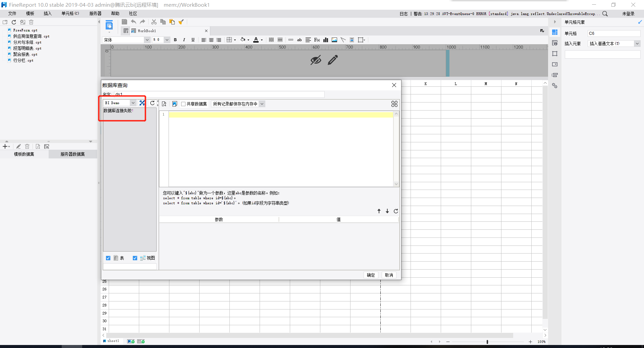Select 聚合报表.cpt in the file tree

25,54
